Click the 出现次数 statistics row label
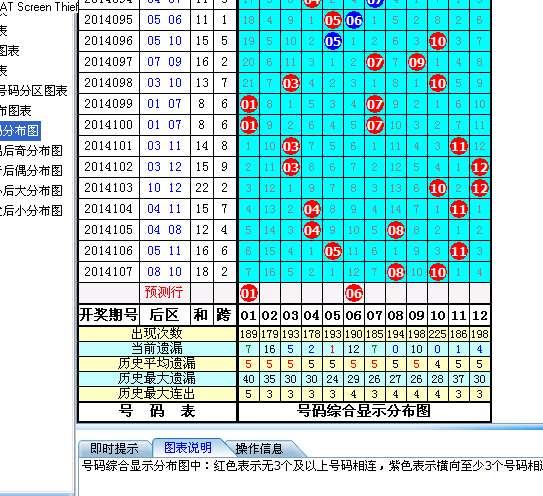 pos(157,334)
